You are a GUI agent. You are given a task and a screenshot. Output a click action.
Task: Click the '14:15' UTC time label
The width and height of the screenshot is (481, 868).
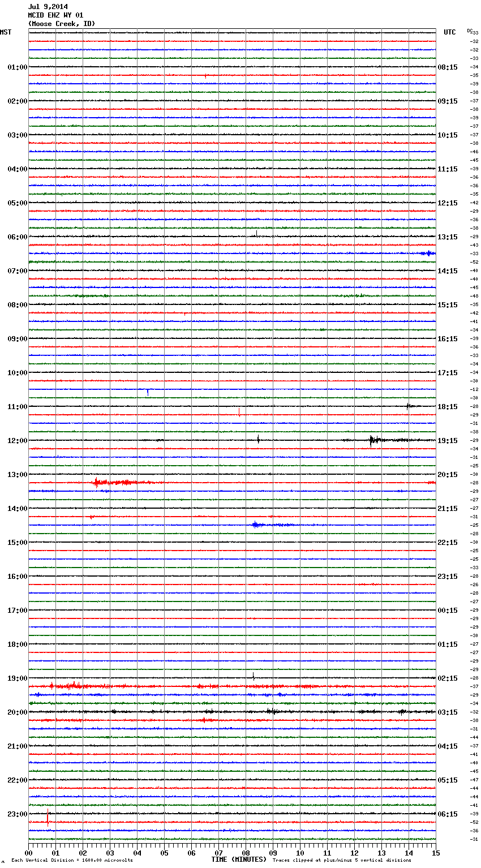(448, 271)
